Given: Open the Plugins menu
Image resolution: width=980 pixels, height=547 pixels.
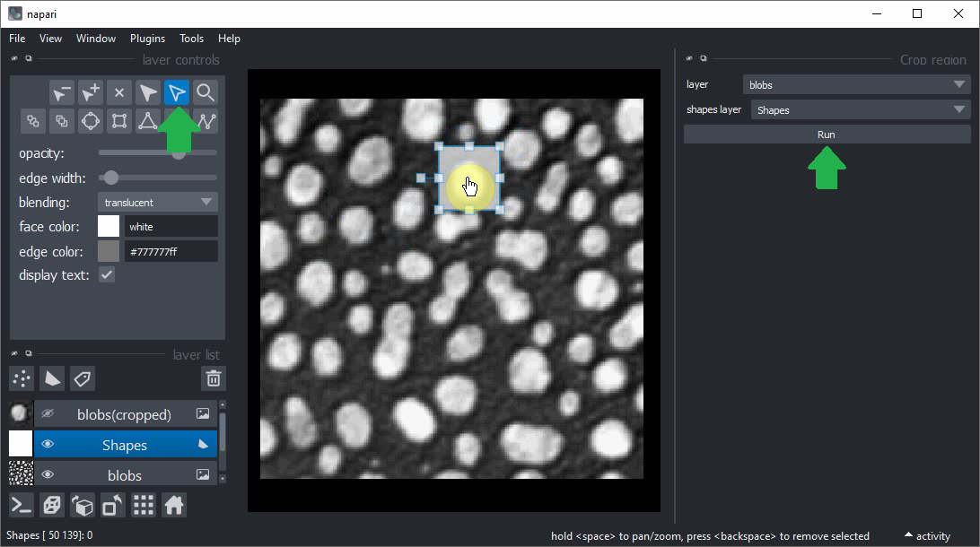Looking at the screenshot, I should point(147,39).
